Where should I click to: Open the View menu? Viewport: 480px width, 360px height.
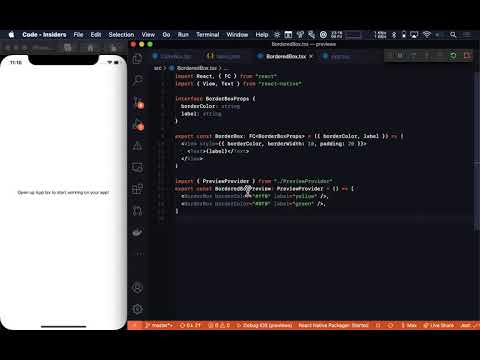(x=148, y=35)
